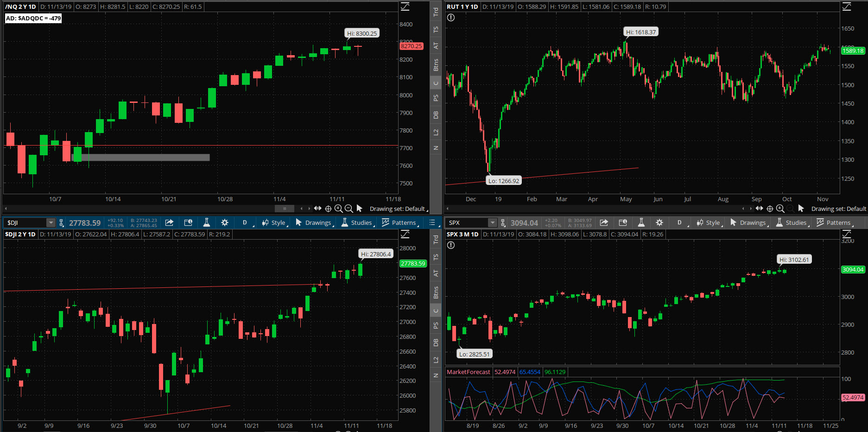Image resolution: width=868 pixels, height=432 pixels.
Task: Click the flask icon beside $DJI gear
Action: 207,222
